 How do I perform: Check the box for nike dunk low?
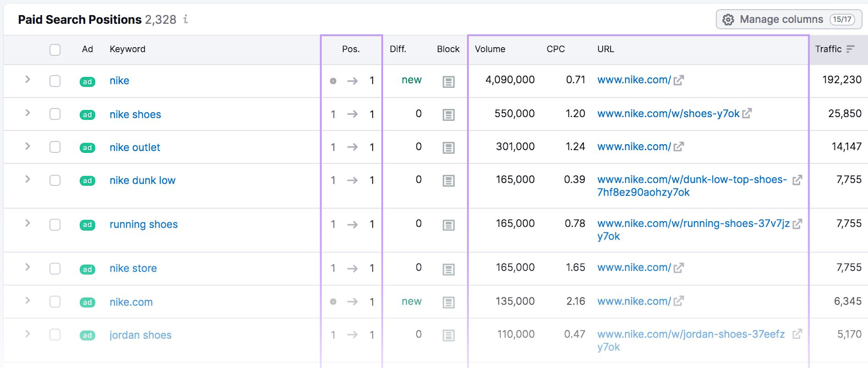pos(55,180)
